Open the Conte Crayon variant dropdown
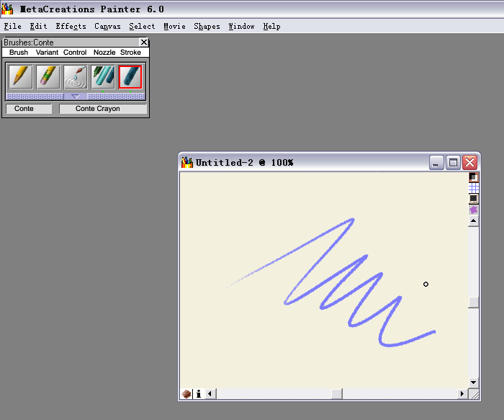This screenshot has width=504, height=420. [103, 109]
